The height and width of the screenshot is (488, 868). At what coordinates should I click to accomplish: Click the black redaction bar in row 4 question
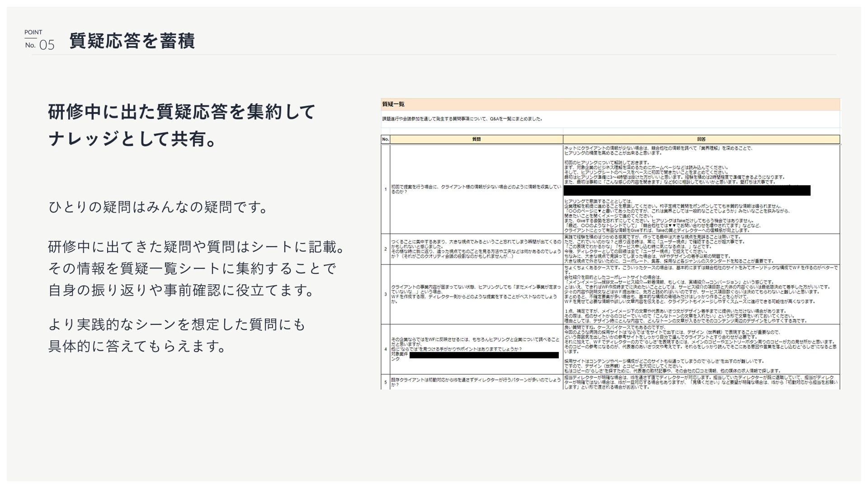point(484,355)
